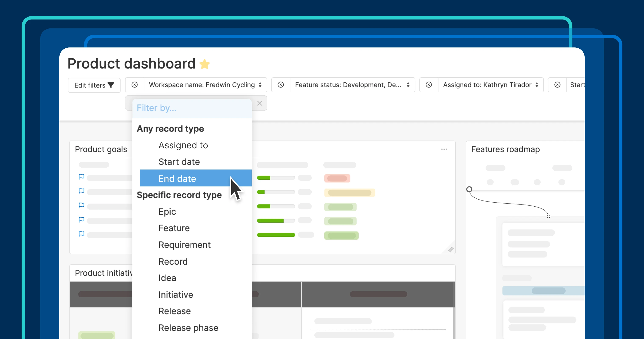Viewport: 644px width, 339px height.
Task: Close the Filter by search box
Action: [260, 103]
